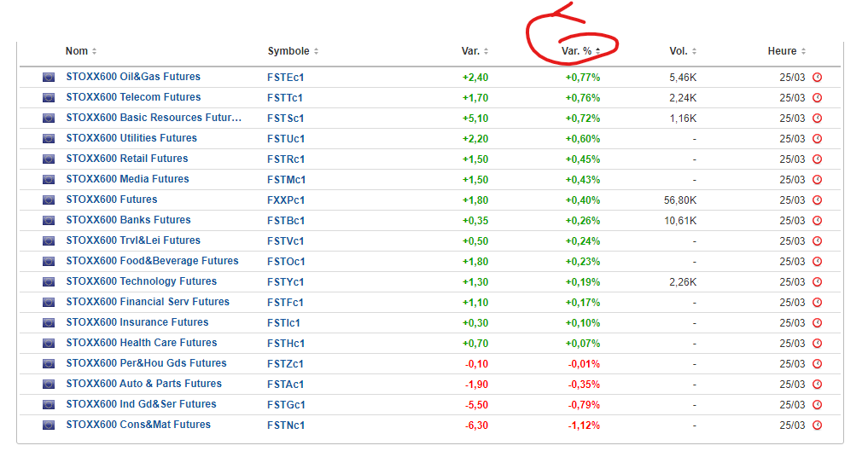The width and height of the screenshot is (868, 463).
Task: Click clock icon in Retail Futures row
Action: (817, 159)
